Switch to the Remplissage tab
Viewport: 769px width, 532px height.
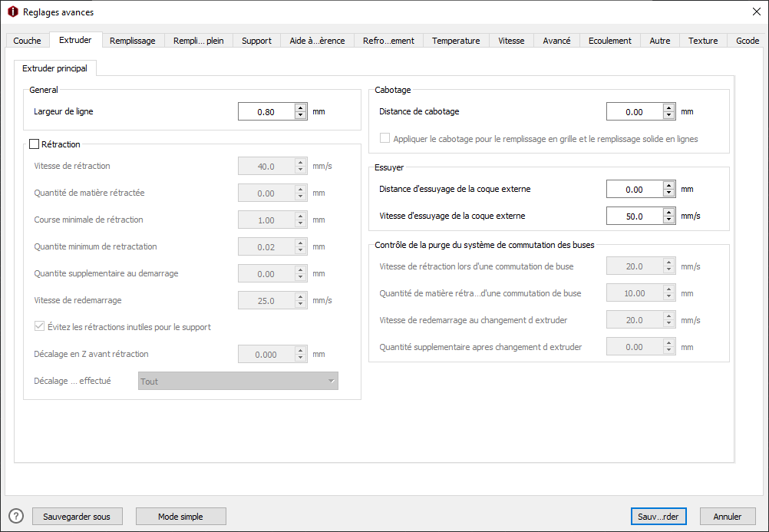click(x=133, y=41)
